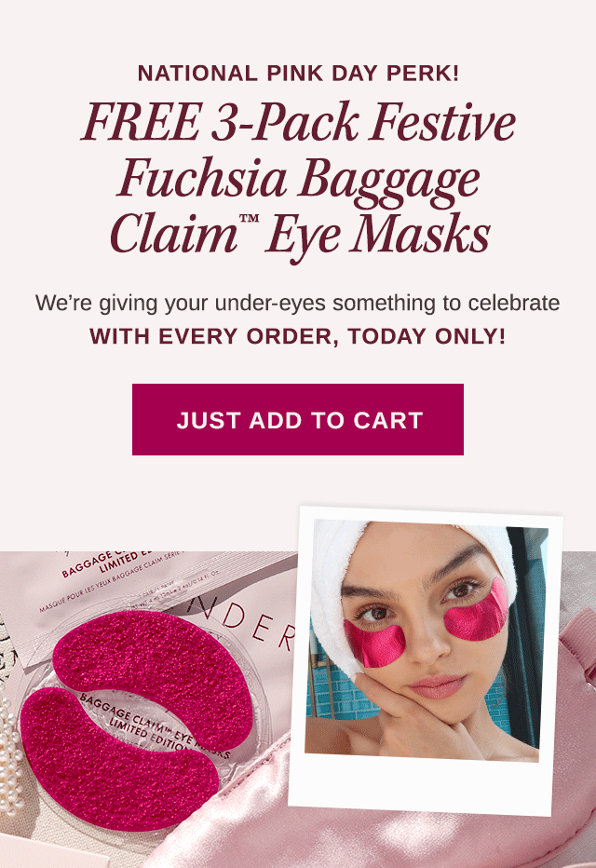Click the 'WITH EVERY ORDER, TODAY ONLY!' text

pos(298,336)
